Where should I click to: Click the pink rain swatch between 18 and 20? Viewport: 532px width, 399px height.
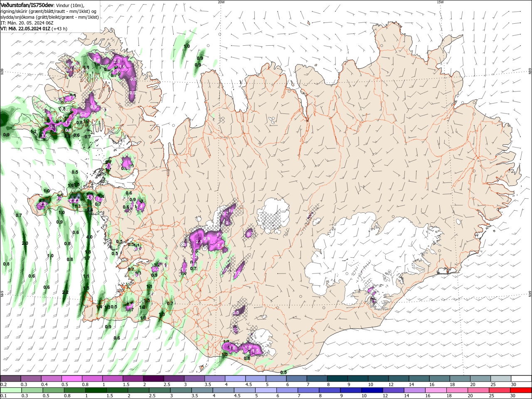pyautogui.click(x=456, y=390)
